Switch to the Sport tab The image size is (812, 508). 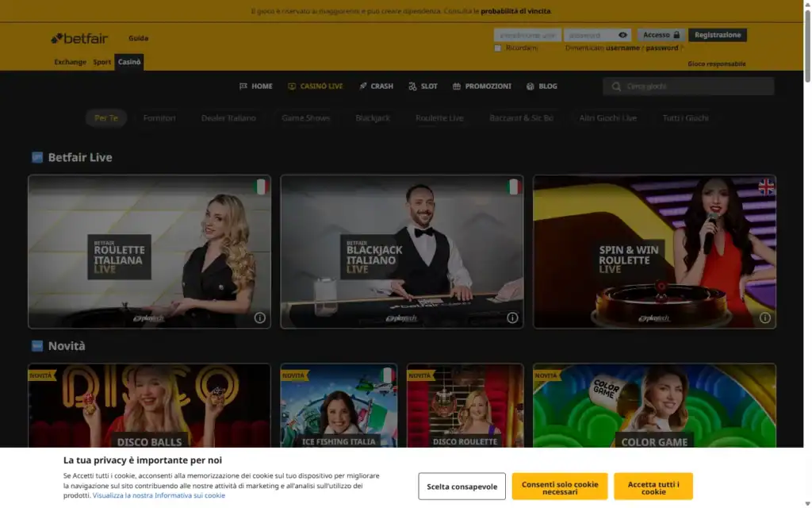[102, 62]
